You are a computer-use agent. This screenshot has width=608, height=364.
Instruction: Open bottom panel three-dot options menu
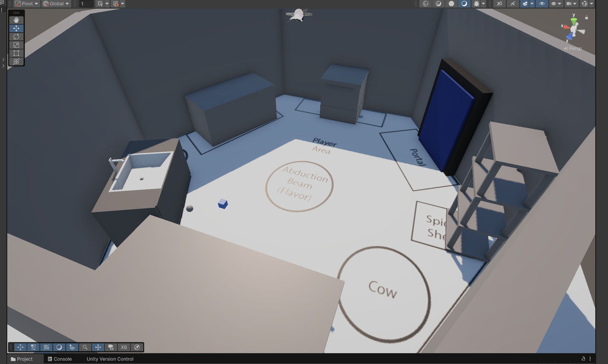click(x=590, y=359)
